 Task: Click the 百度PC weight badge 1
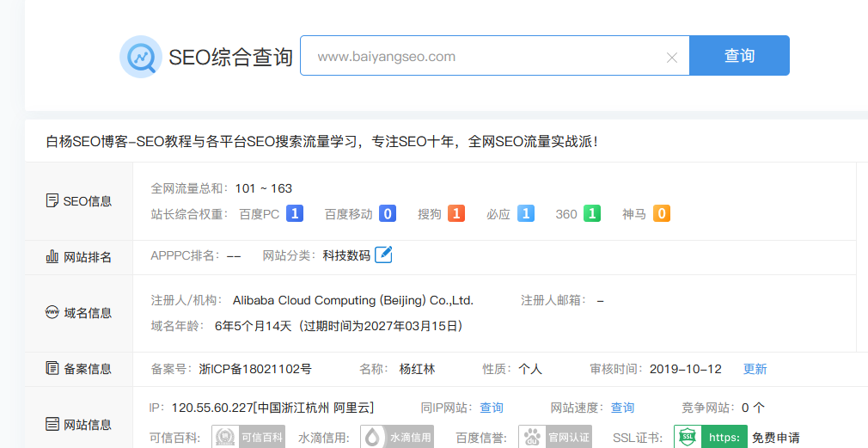tap(295, 213)
